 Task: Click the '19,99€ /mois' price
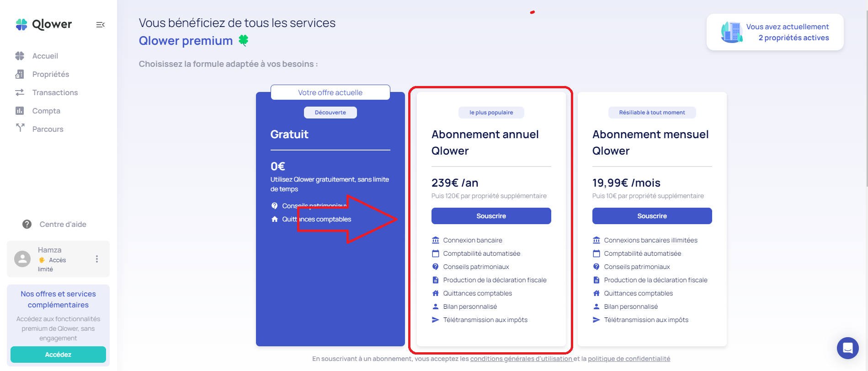(626, 183)
